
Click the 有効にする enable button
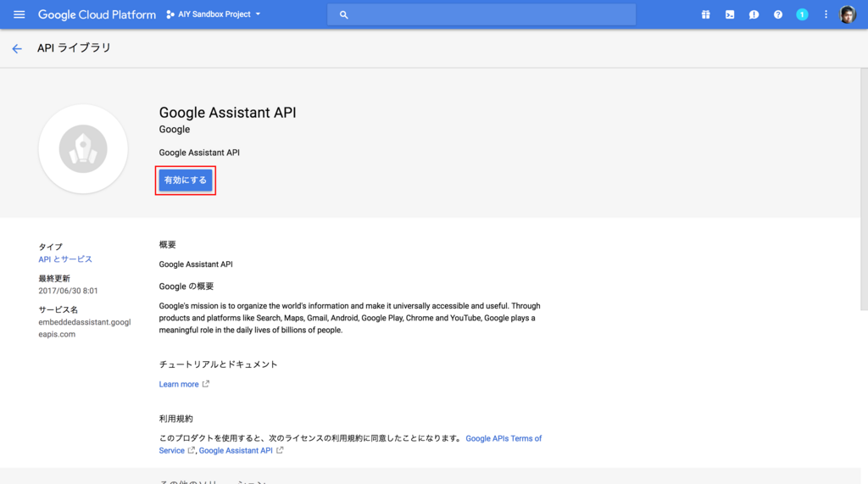(x=186, y=180)
